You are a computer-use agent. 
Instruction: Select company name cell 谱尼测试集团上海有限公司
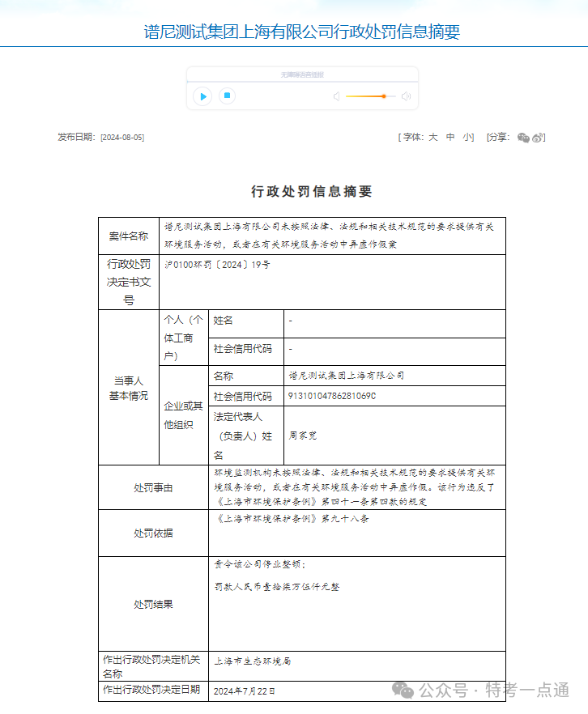[346, 376]
